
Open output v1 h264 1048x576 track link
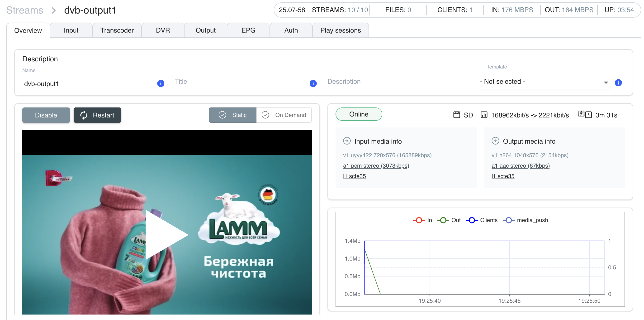(530, 155)
